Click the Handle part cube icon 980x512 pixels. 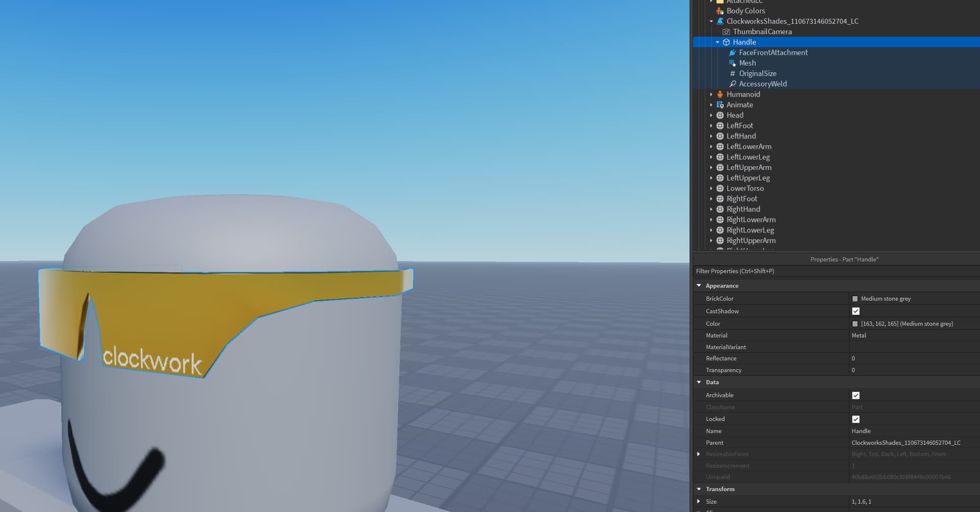coord(726,42)
